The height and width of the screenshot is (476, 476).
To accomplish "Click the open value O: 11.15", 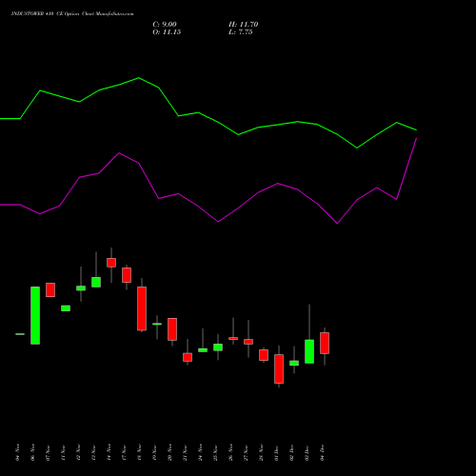I will tap(167, 32).
